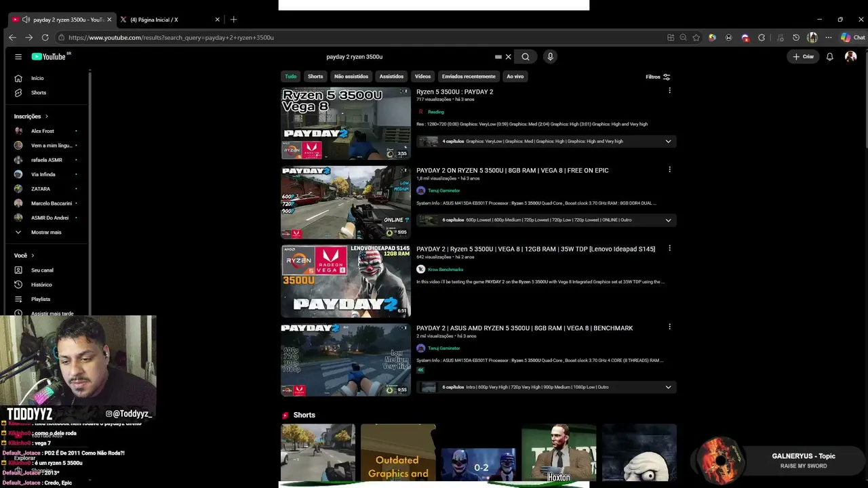The width and height of the screenshot is (868, 488).
Task: Open the video titled Ryzen 5 3500U : PAYDAY 2
Action: pos(454,91)
